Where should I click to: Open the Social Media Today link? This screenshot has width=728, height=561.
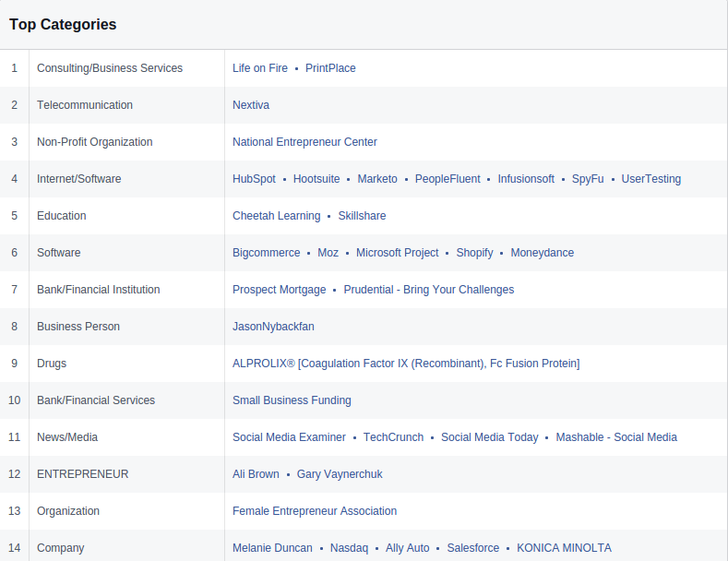(490, 437)
